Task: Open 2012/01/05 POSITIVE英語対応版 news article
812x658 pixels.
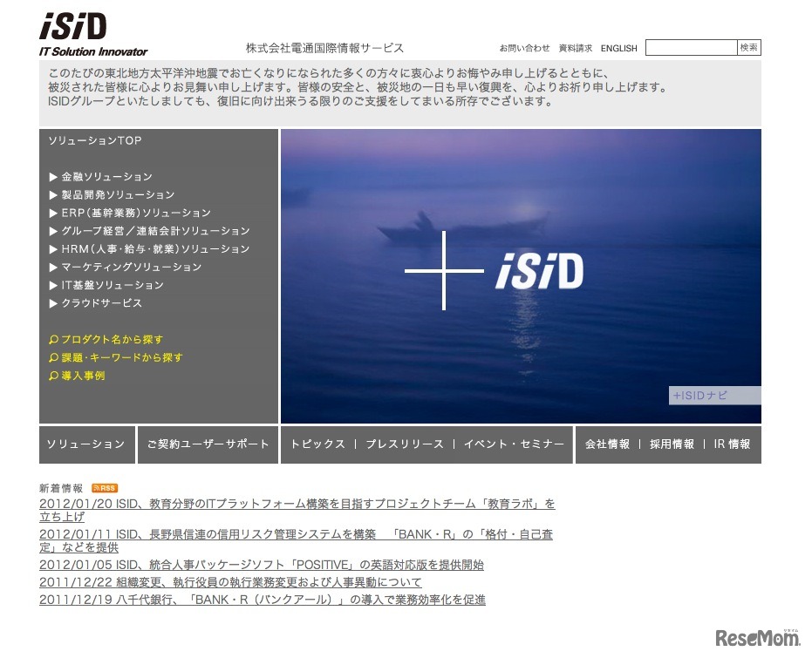Action: (x=262, y=565)
